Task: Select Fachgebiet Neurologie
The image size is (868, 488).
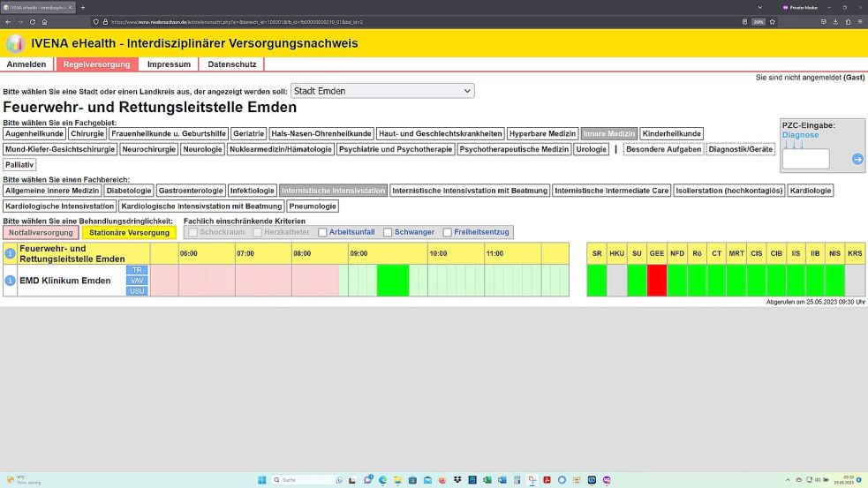Action: click(x=202, y=149)
